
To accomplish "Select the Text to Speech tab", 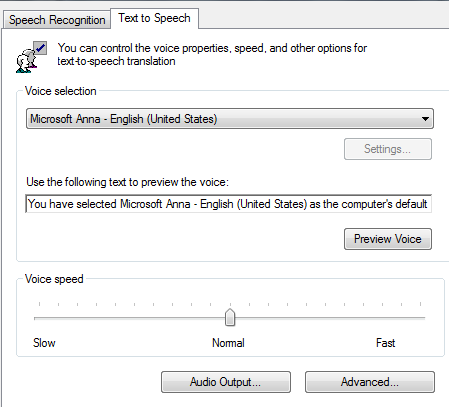I will (154, 18).
